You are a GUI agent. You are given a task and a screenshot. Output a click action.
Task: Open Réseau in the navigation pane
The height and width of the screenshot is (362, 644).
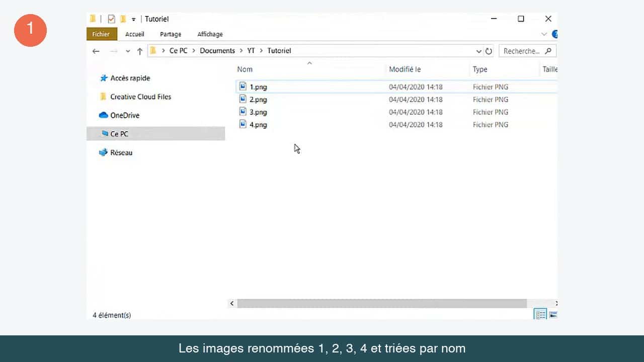click(121, 152)
